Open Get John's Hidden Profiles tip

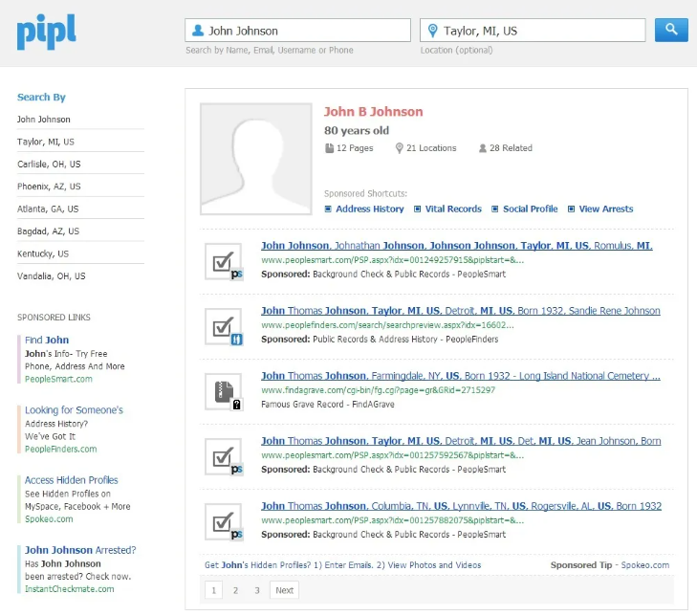342,565
